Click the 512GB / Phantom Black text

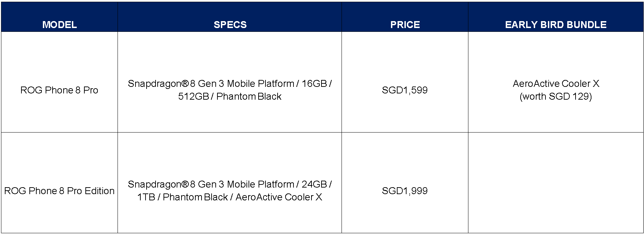(x=230, y=96)
